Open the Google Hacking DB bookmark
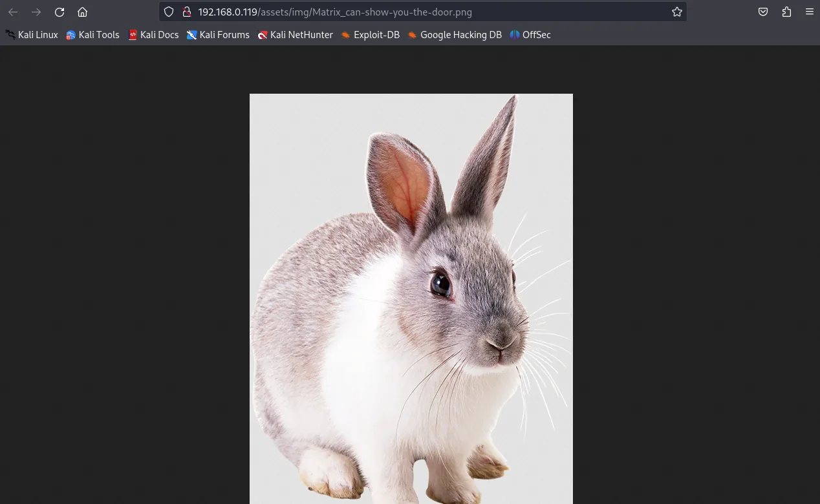Image resolution: width=820 pixels, height=504 pixels. click(x=455, y=35)
